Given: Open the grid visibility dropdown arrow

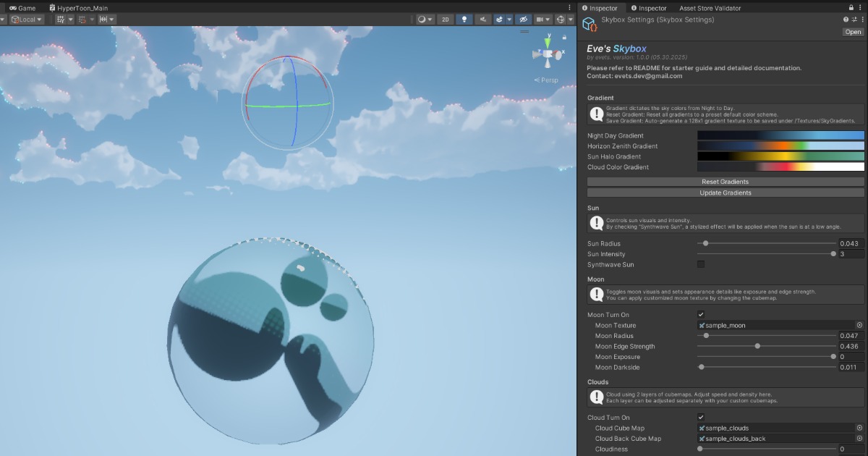Looking at the screenshot, I should click(70, 20).
